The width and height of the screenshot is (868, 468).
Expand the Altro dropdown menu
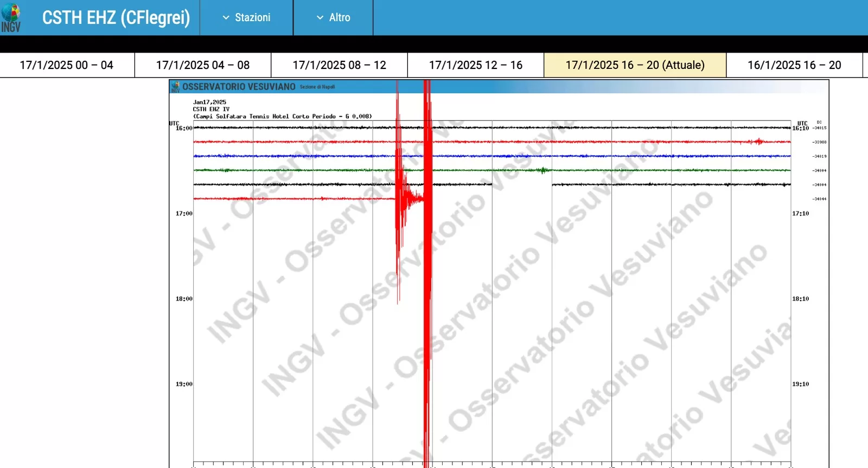coord(333,18)
